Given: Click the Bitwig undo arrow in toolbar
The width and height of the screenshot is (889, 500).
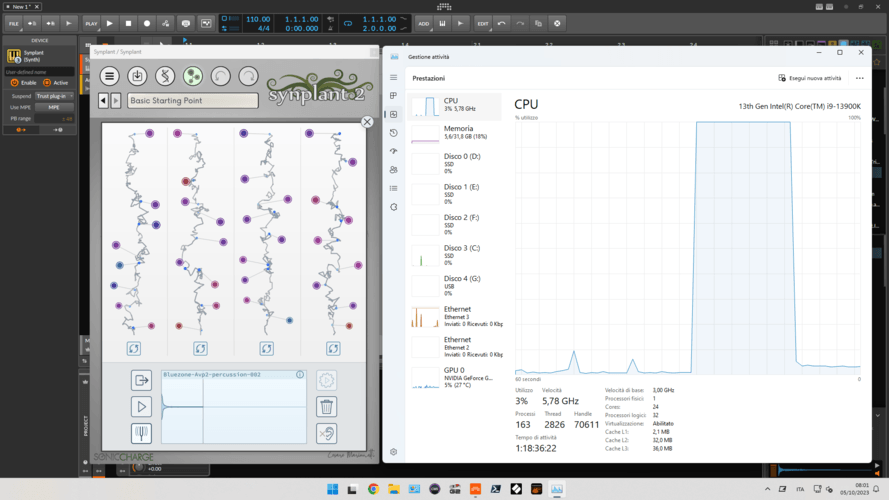Looking at the screenshot, I should (501, 24).
